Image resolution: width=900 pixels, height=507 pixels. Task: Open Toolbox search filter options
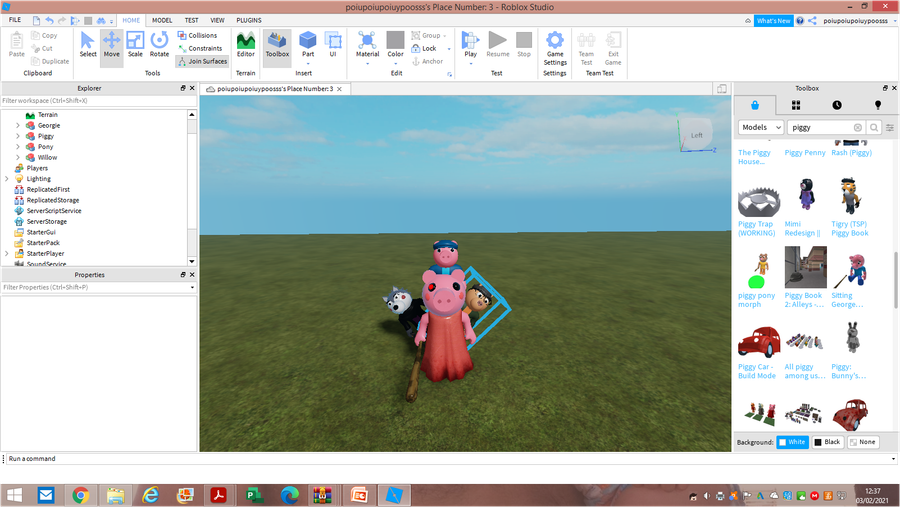890,127
